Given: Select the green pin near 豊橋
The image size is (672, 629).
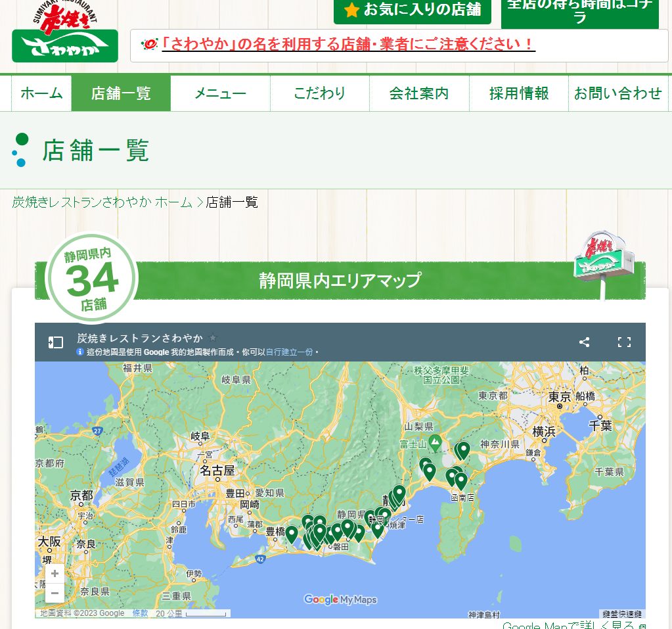Looking at the screenshot, I should tap(292, 534).
